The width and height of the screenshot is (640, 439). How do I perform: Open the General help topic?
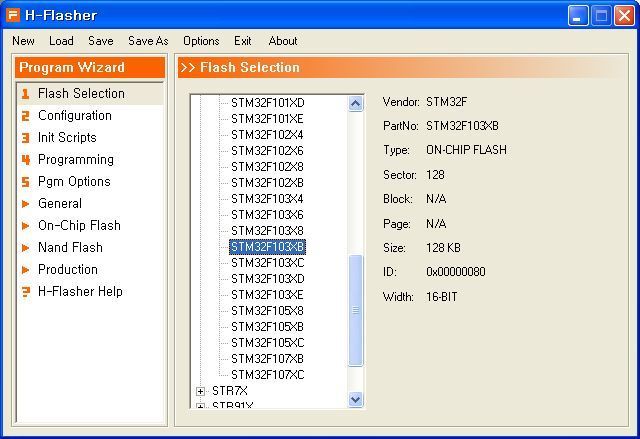pyautogui.click(x=60, y=204)
